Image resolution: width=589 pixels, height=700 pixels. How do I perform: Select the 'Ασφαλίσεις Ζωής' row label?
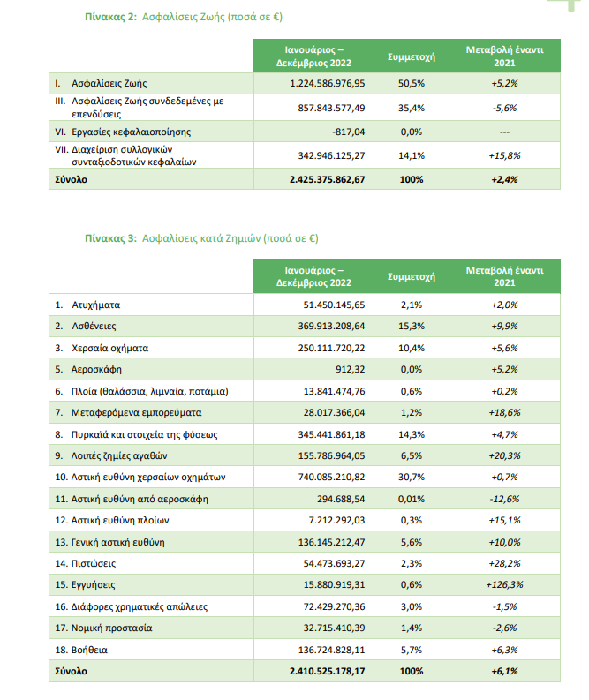109,84
